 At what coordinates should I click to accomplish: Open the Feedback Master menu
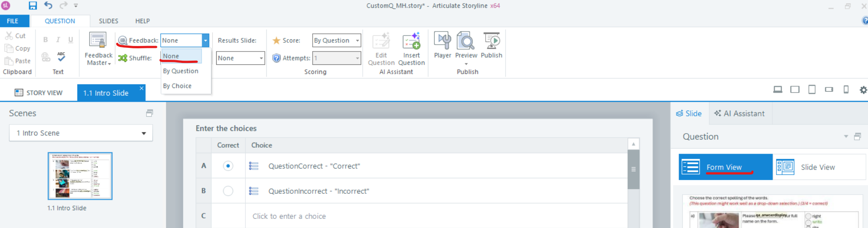98,49
